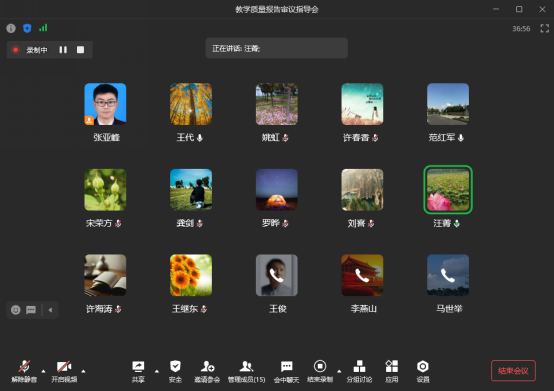Open the meeting info icon

point(11,28)
